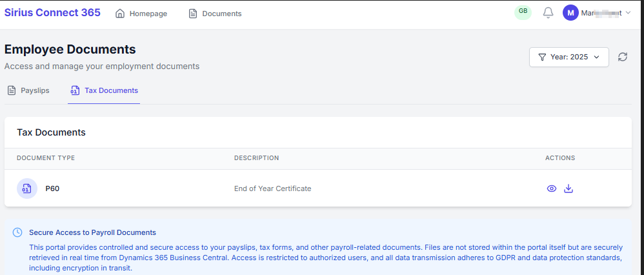Click the Actions column header
The image size is (644, 275).
point(559,158)
